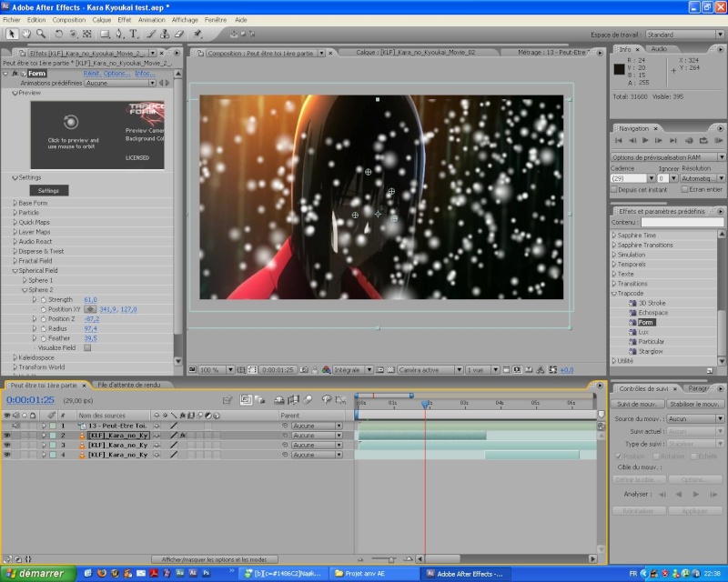Select the Clone Stamp tool
728x582 pixels.
click(165, 34)
